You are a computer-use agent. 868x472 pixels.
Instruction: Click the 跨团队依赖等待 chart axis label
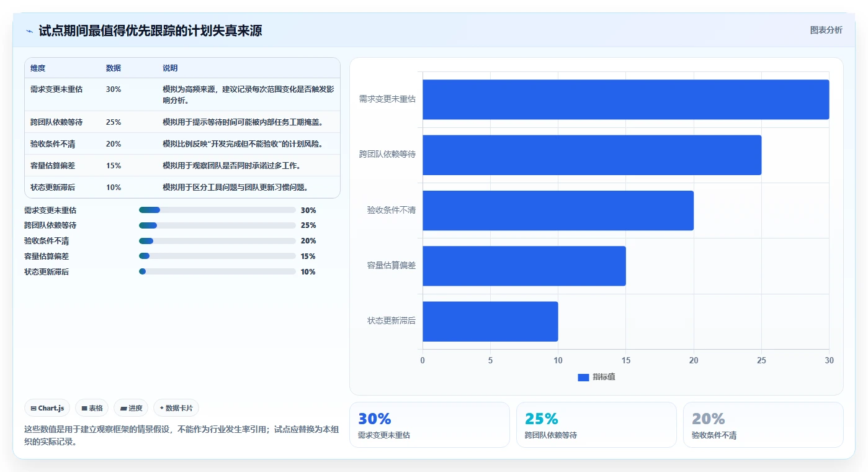(387, 154)
